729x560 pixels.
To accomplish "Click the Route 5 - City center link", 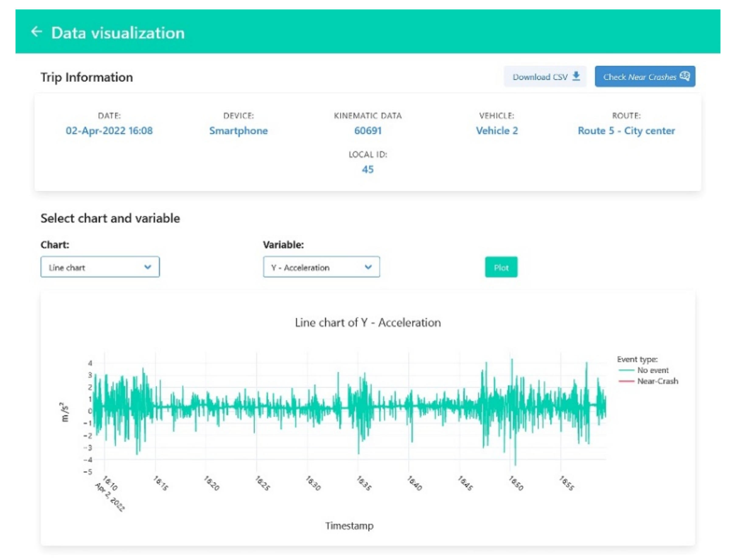I will click(626, 130).
